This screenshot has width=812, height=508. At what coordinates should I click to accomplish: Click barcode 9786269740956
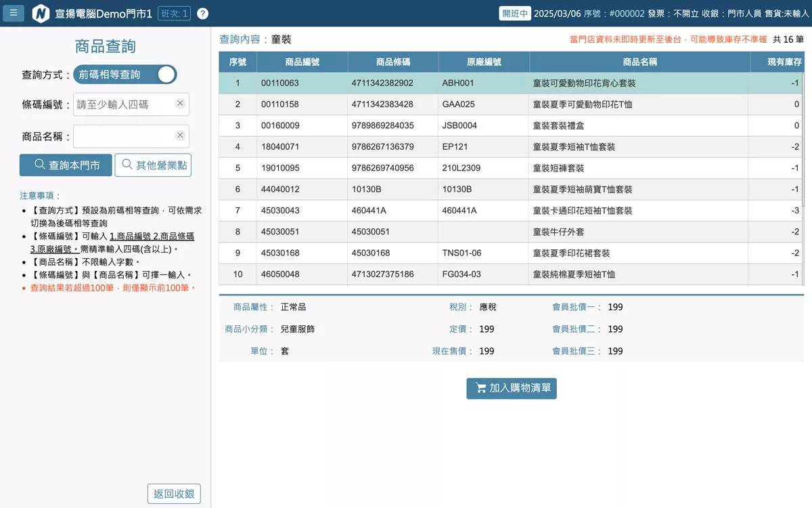tap(383, 168)
